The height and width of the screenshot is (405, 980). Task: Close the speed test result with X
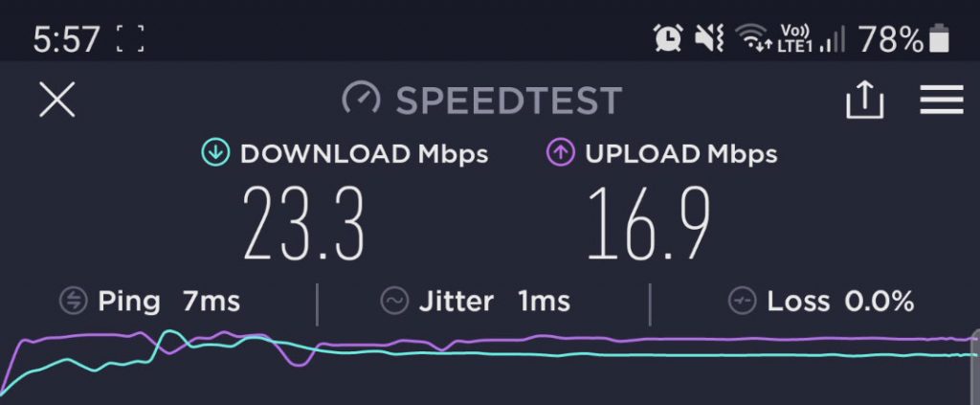pos(56,100)
